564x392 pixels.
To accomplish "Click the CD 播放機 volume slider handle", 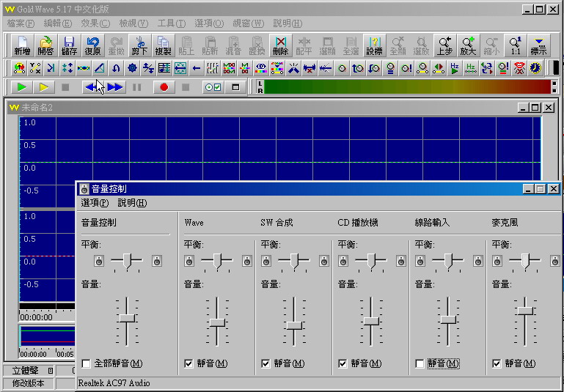I will 371,321.
